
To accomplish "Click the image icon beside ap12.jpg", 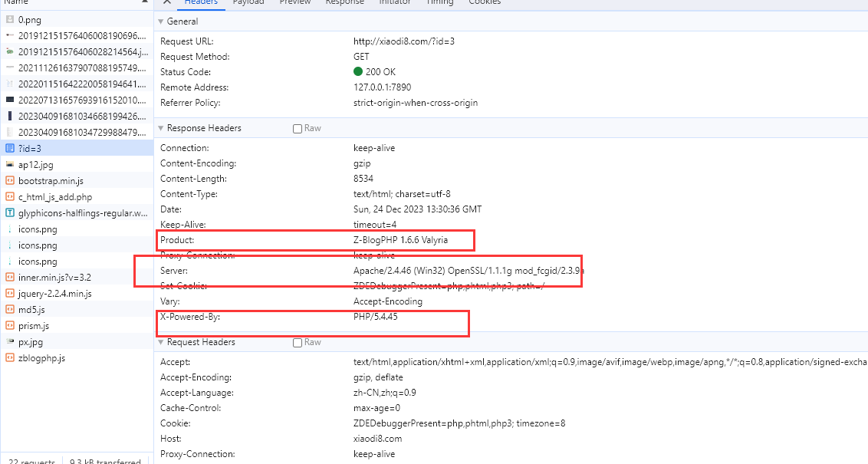I will (10, 164).
